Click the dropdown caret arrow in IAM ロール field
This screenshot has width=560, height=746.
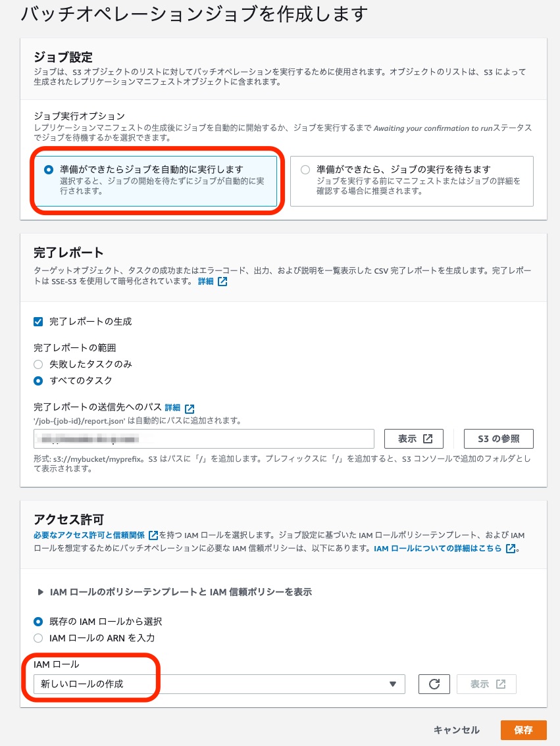(392, 684)
